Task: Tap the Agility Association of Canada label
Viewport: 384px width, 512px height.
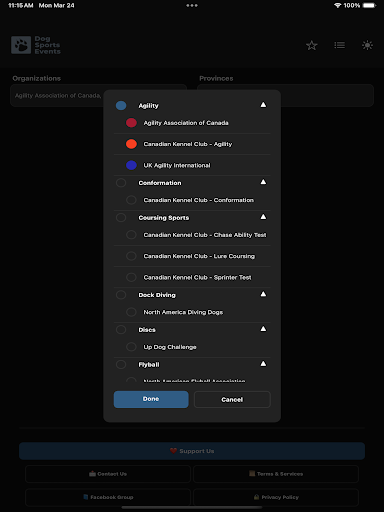Action: coord(186,123)
